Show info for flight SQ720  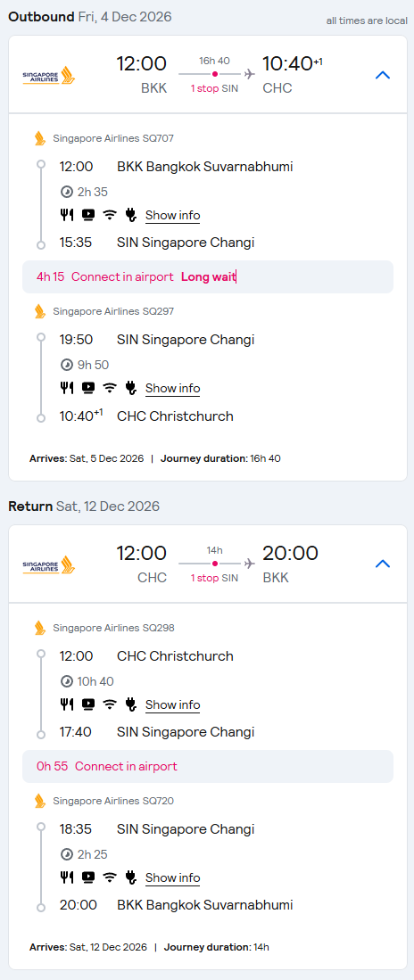point(172,877)
